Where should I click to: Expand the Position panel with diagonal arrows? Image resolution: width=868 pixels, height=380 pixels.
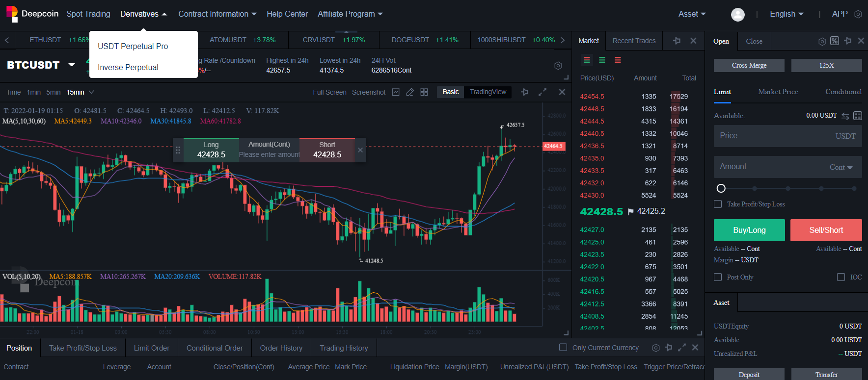pyautogui.click(x=682, y=347)
